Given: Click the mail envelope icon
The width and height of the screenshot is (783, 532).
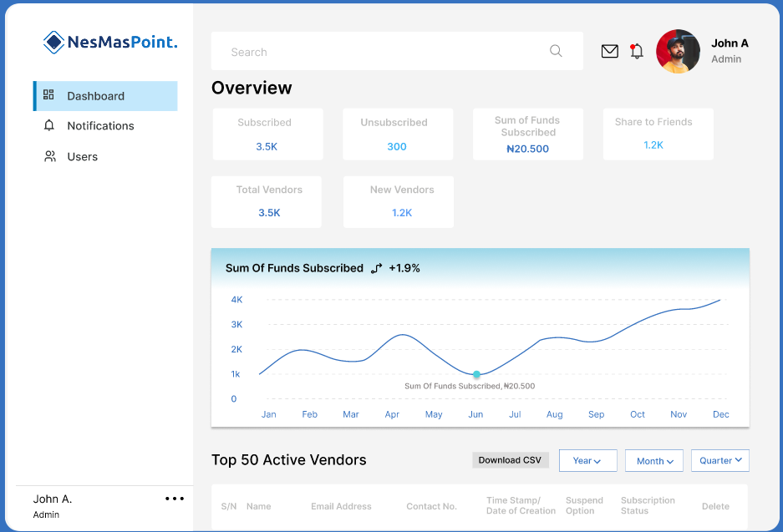Looking at the screenshot, I should click(610, 52).
